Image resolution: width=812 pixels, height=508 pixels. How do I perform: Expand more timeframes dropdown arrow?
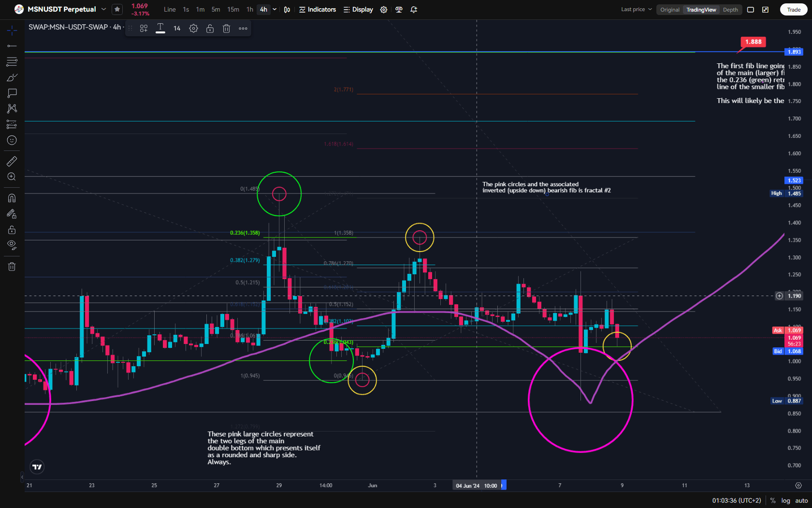tap(275, 9)
